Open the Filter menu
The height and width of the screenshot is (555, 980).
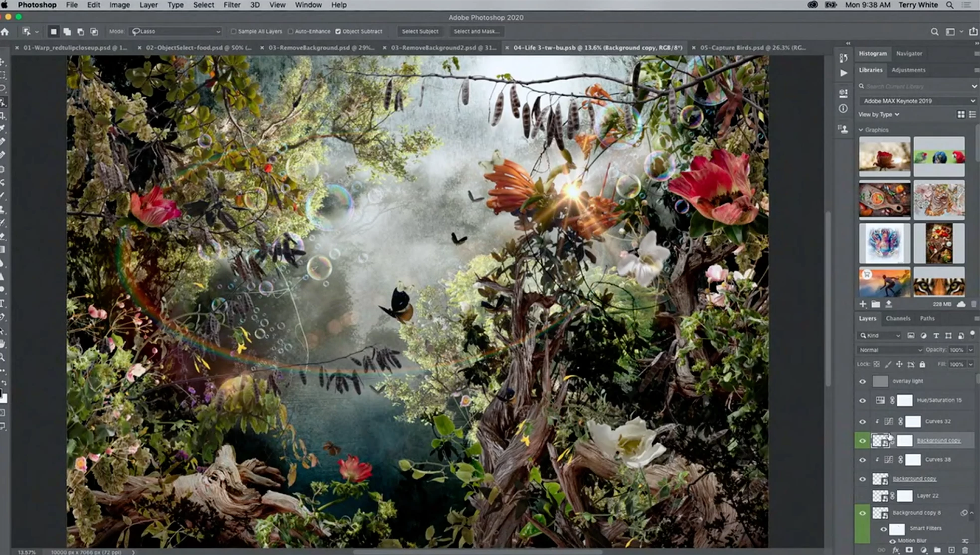click(x=232, y=5)
